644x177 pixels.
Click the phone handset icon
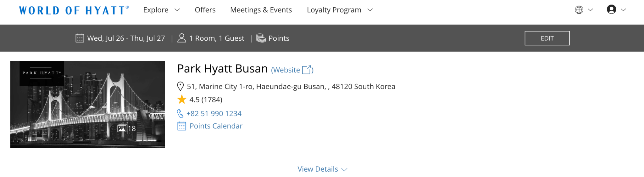(x=180, y=113)
